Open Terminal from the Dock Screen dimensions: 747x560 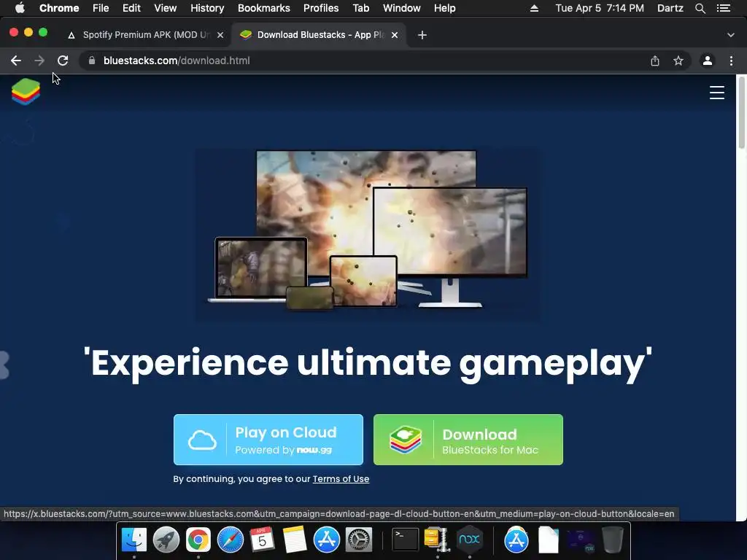point(405,540)
